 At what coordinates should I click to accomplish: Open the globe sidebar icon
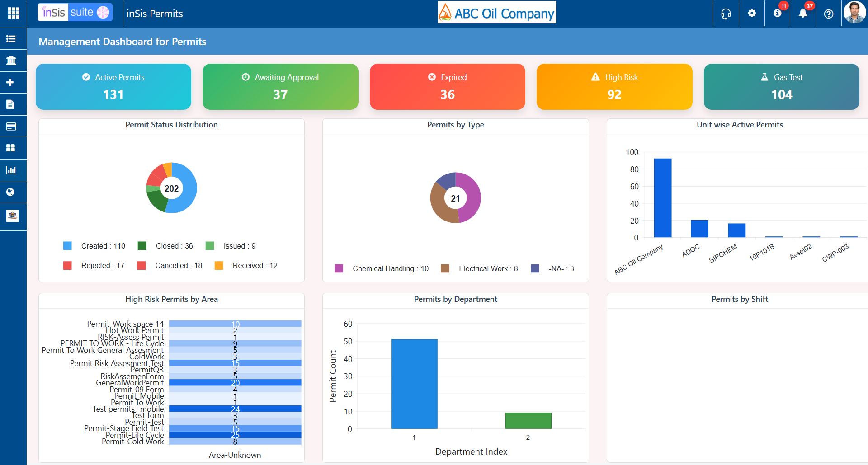10,192
